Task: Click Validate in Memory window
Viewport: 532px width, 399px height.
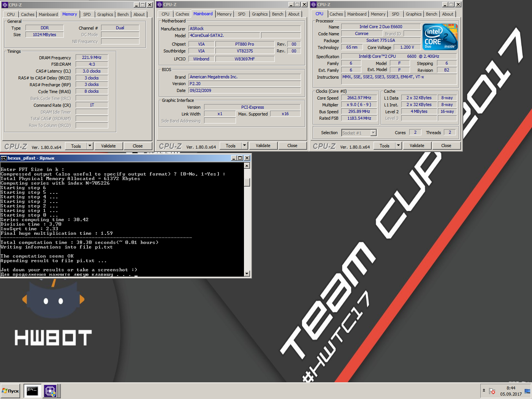Action: pyautogui.click(x=108, y=146)
